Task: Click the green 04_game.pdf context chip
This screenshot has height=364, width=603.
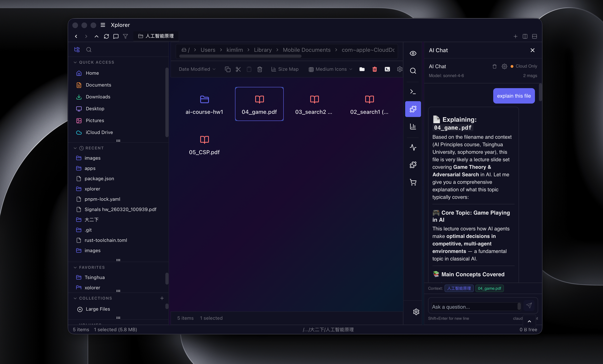Action: 489,289
